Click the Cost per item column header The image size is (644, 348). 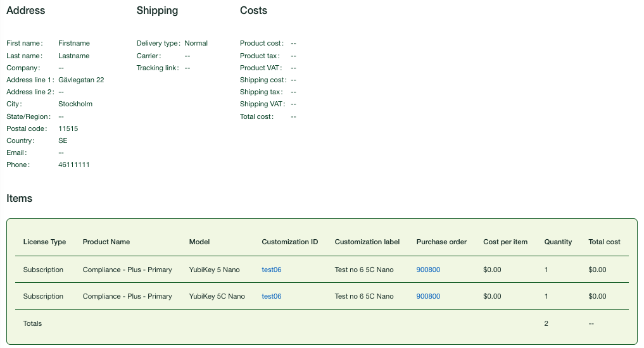pos(505,242)
